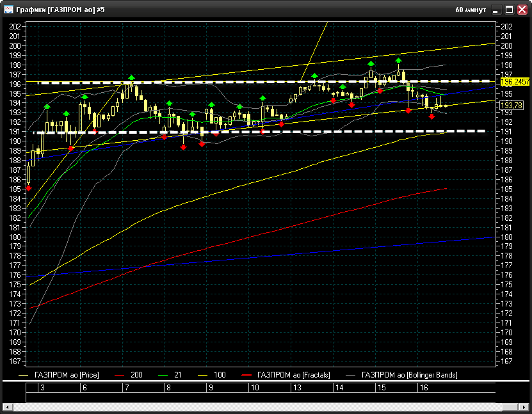The image size is (532, 414).
Task: Click the left scroll arrow of the chart scrollbar
Action: [x=8, y=408]
